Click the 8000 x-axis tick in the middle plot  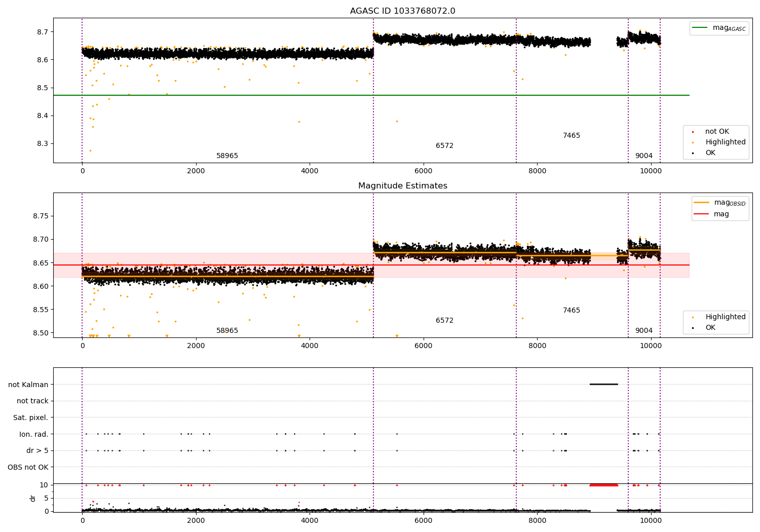[537, 346]
